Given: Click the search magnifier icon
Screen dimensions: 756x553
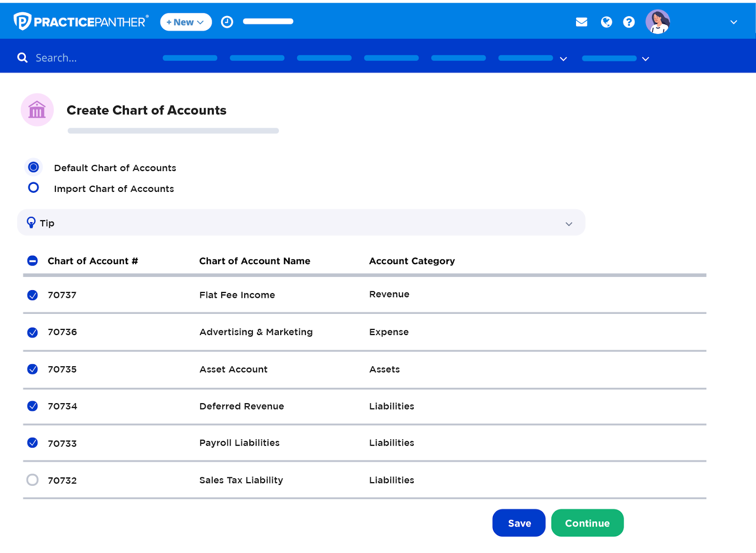Looking at the screenshot, I should coord(22,58).
